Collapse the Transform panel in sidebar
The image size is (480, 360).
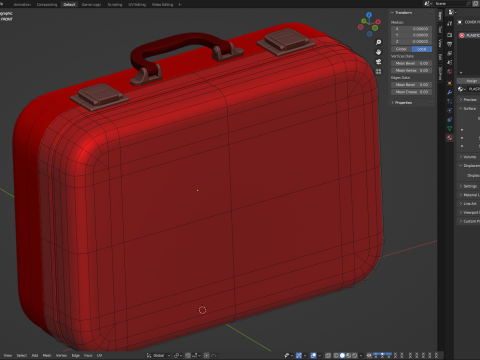coord(402,13)
